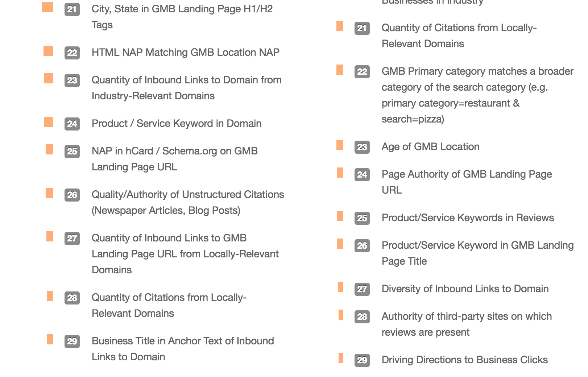
Task: Click orange score bar for 'Product / Service Keyword in Domain'
Action: 49,122
